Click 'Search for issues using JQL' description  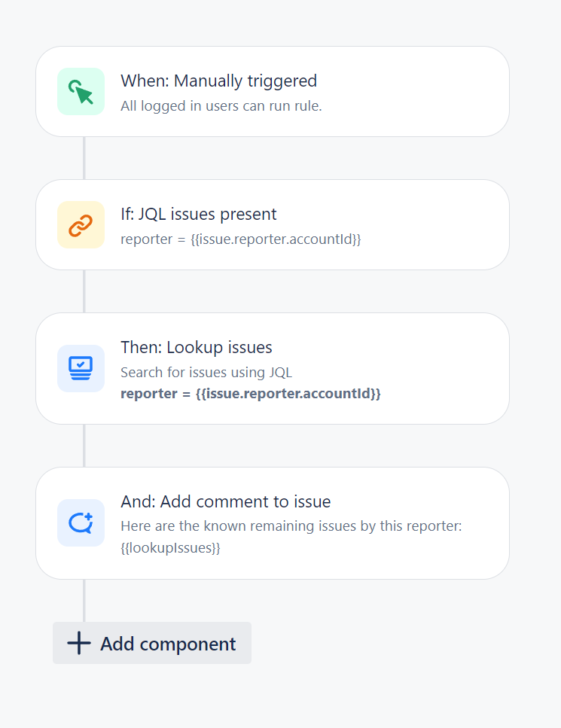click(x=212, y=372)
